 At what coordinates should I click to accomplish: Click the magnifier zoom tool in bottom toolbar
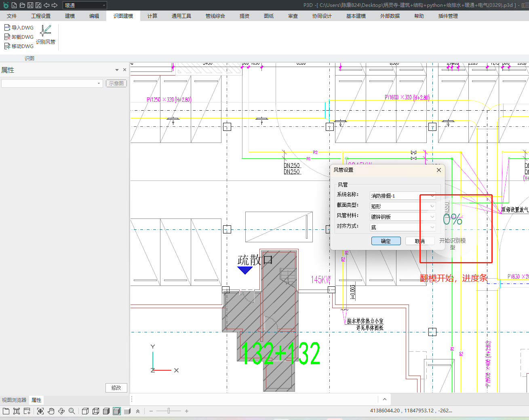point(72,411)
